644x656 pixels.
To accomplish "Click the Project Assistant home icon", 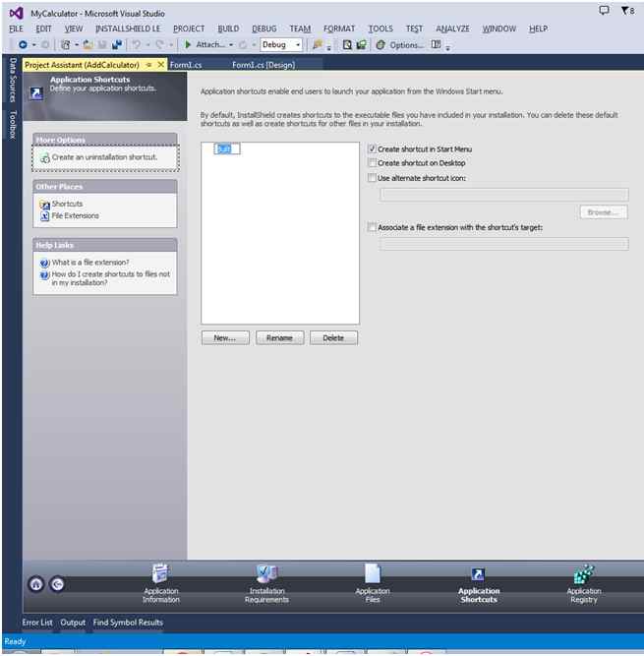I will point(36,584).
